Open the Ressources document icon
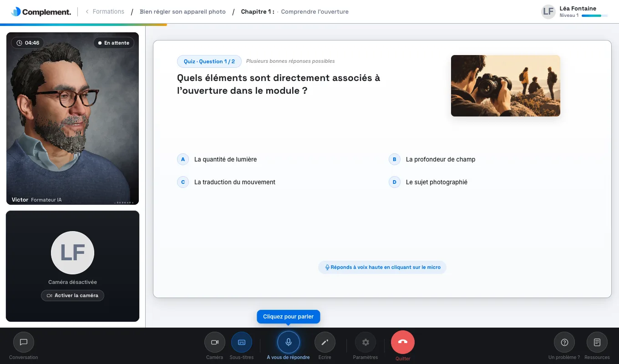The height and width of the screenshot is (364, 619). 598,342
